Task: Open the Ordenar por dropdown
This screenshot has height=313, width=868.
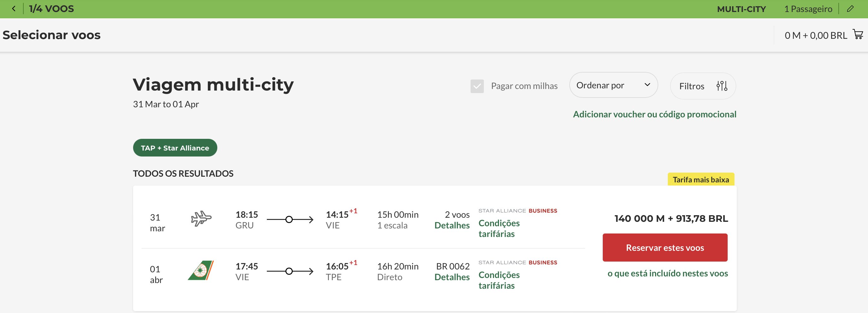Action: pyautogui.click(x=613, y=85)
